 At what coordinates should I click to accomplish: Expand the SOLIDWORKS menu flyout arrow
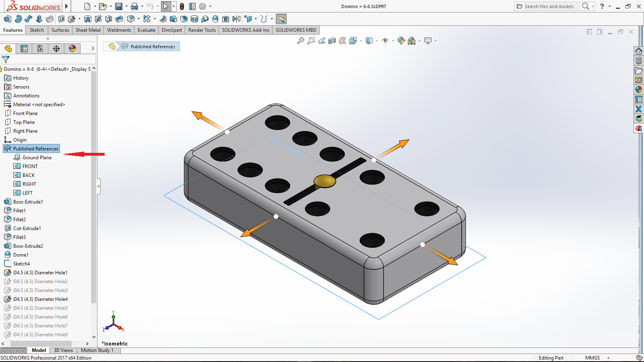click(x=67, y=6)
